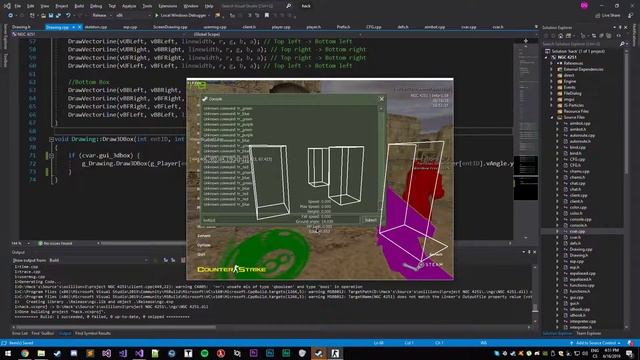The width and height of the screenshot is (640, 360).
Task: Click the navigate backward toolbar icon
Action: coord(10,16)
